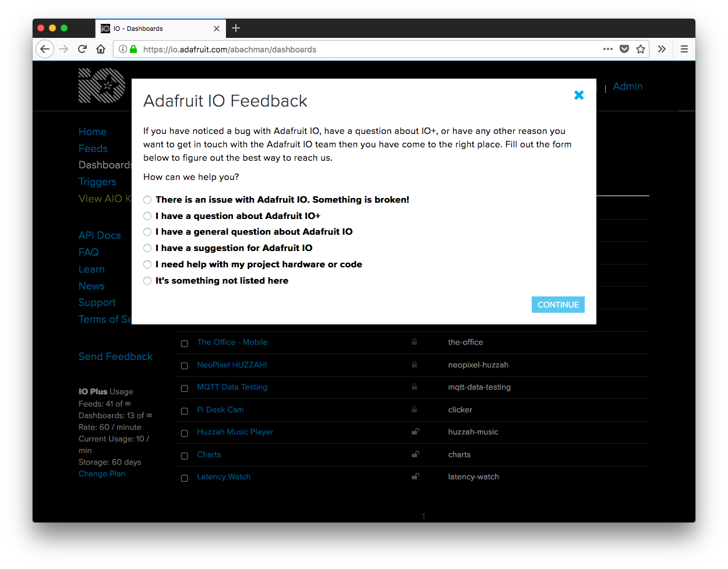
Task: Open the Firefox hamburger menu
Action: pyautogui.click(x=684, y=49)
